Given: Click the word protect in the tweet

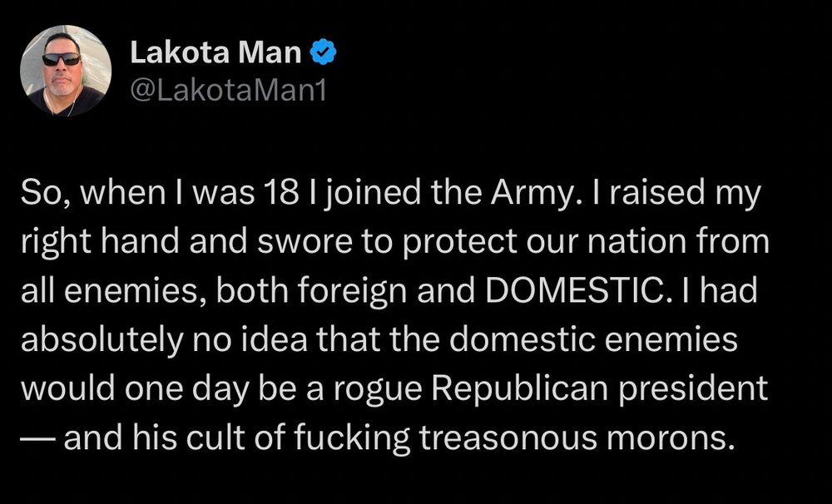Looking at the screenshot, I should point(459,243).
